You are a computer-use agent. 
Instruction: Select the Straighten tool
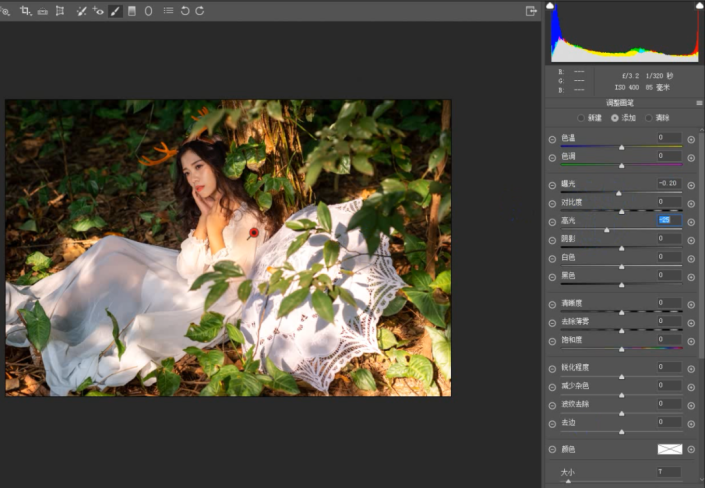click(x=42, y=10)
